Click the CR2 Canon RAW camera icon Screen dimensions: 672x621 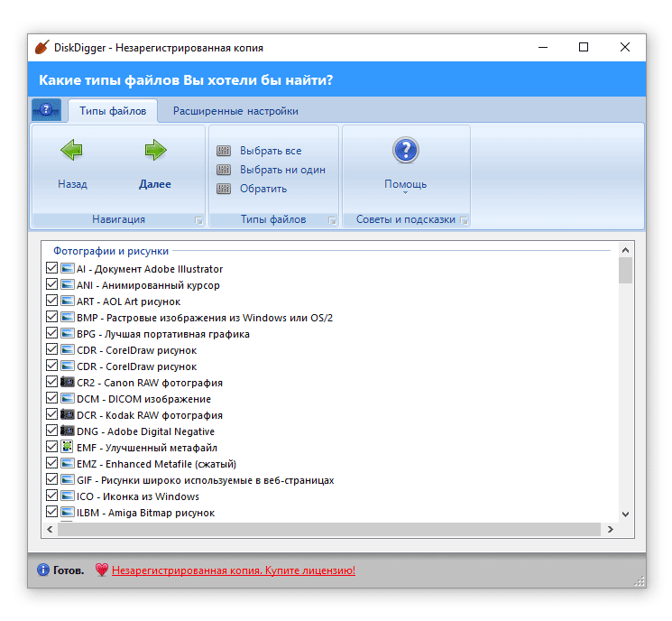coord(68,382)
